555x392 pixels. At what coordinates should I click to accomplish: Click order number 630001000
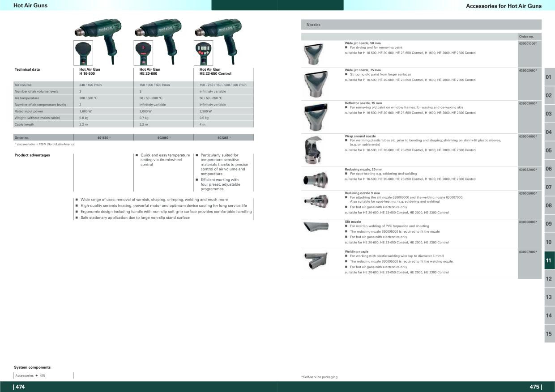tap(528, 43)
